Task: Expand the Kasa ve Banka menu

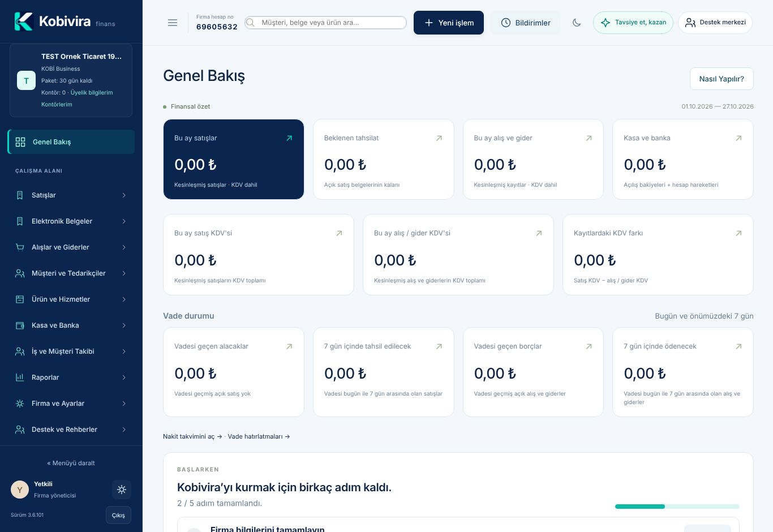Action: tap(71, 325)
